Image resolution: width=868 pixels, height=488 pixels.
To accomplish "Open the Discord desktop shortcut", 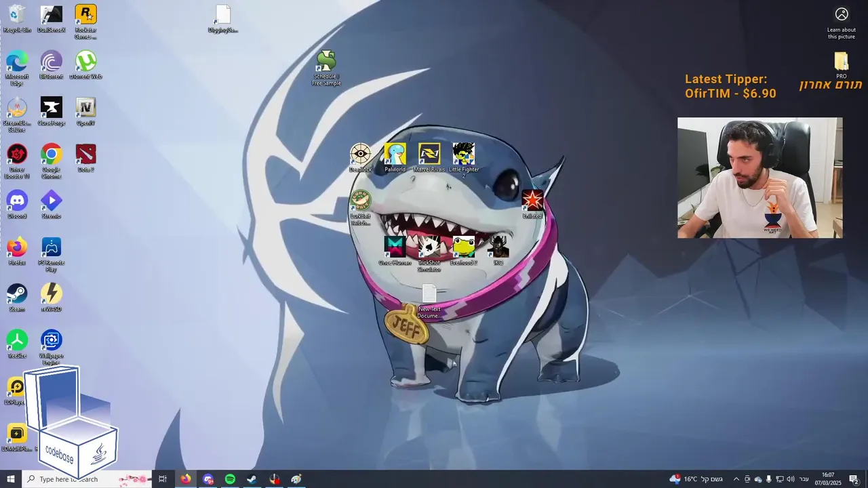I will coord(17,205).
